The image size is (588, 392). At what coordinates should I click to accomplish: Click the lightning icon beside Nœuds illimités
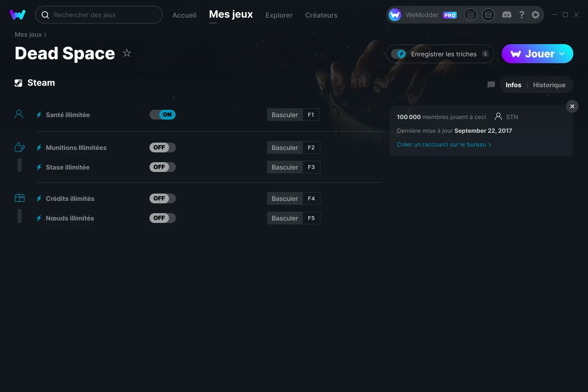(x=39, y=218)
